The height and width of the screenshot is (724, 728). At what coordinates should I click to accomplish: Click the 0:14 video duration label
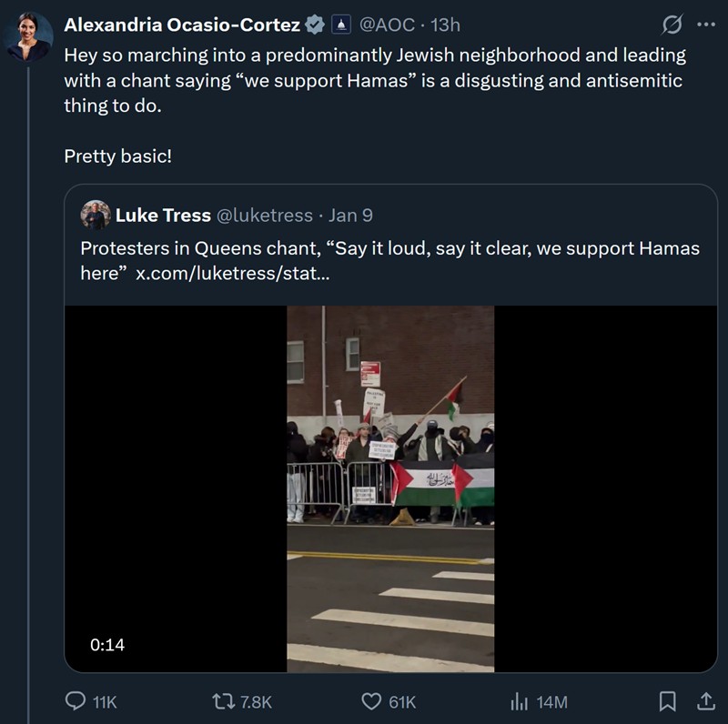pos(107,645)
